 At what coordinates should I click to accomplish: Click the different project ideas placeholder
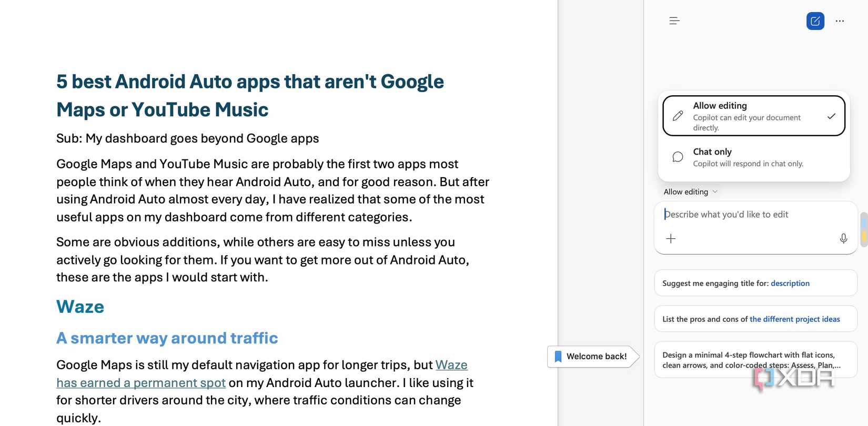(x=795, y=319)
